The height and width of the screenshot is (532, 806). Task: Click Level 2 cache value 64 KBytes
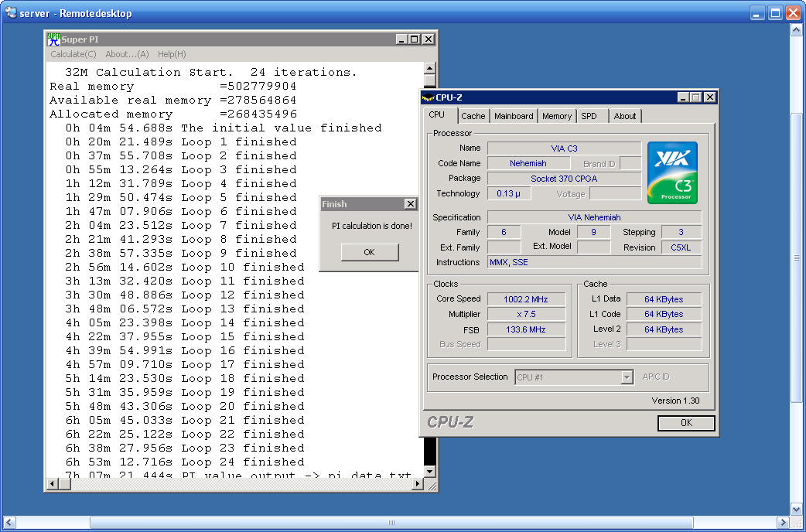[664, 329]
